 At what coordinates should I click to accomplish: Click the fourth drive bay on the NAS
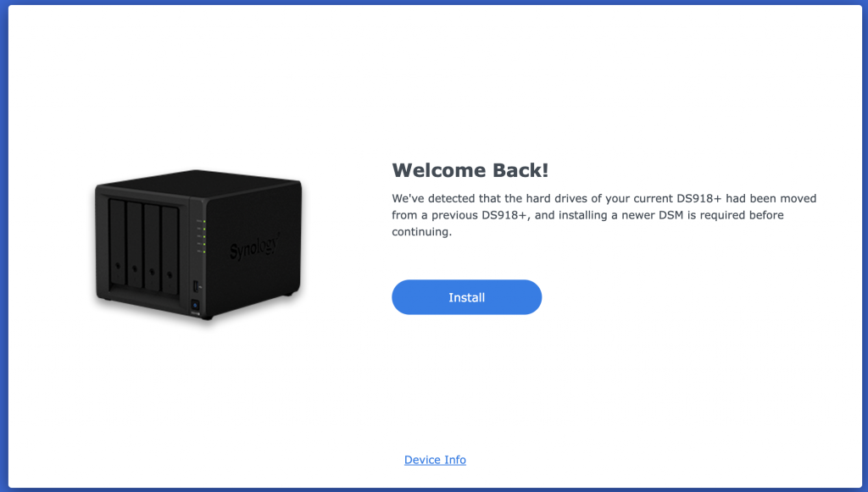click(x=170, y=250)
